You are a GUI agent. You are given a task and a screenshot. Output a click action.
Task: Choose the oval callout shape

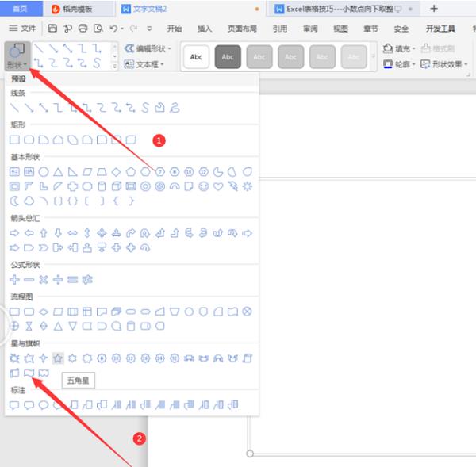(44, 405)
